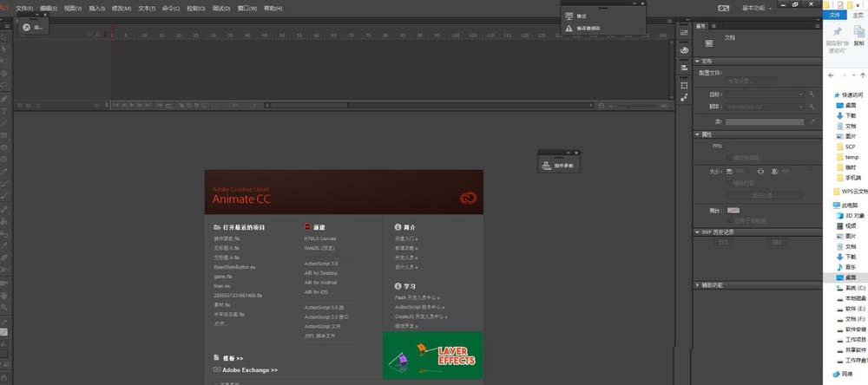
Task: Open the 编译器错误 warning panel
Action: 582,28
